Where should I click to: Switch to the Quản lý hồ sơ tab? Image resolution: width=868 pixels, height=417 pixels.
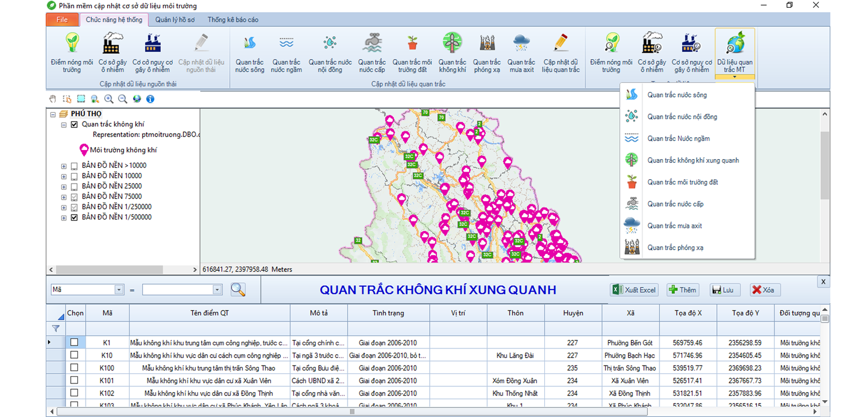pyautogui.click(x=175, y=20)
